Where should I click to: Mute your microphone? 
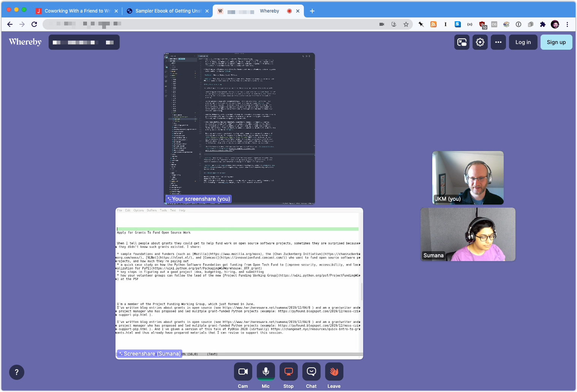266,372
